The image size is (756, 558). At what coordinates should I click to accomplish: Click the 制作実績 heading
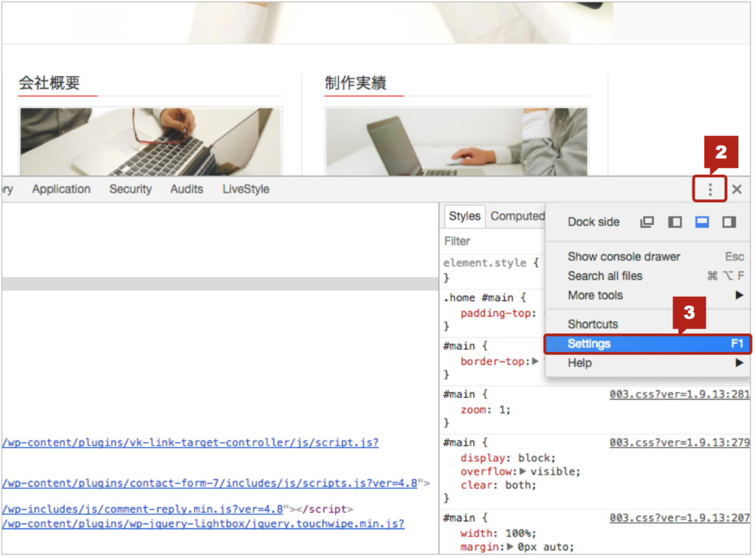coord(355,83)
